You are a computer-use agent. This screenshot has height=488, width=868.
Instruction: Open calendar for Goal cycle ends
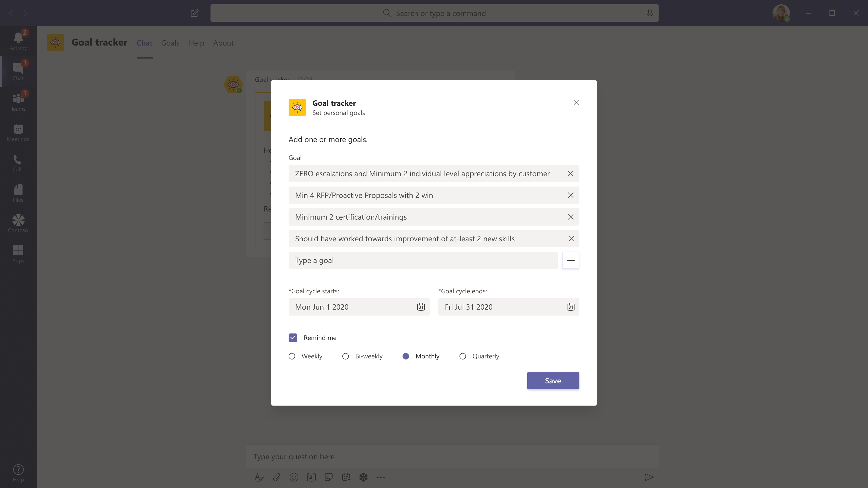(x=570, y=307)
